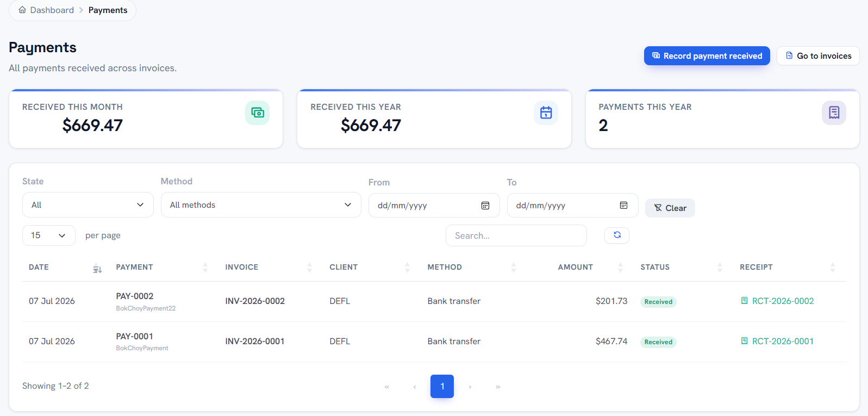868x416 pixels.
Task: Sort by Payment column arrows
Action: coord(205,267)
